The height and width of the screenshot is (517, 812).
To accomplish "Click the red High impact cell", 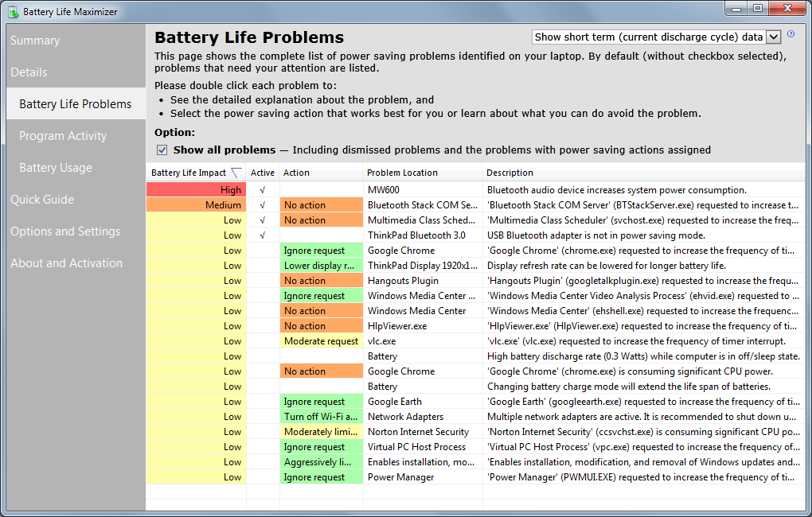I will point(196,190).
